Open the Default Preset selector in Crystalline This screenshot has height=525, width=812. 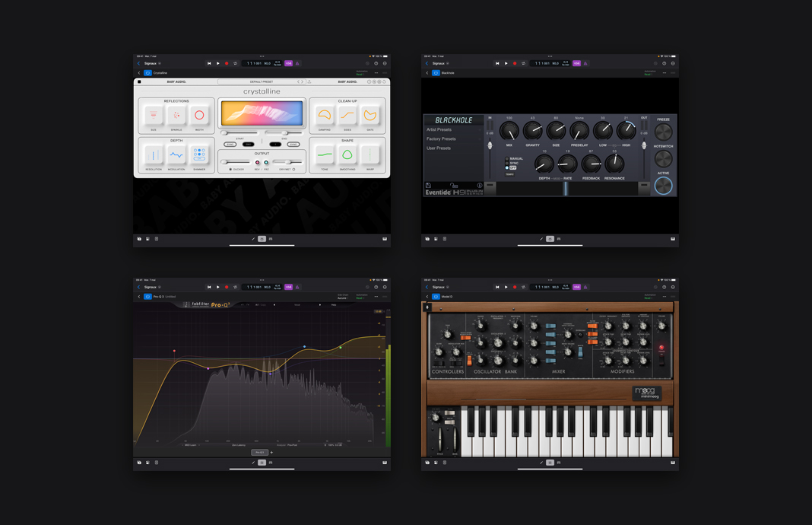pyautogui.click(x=262, y=81)
